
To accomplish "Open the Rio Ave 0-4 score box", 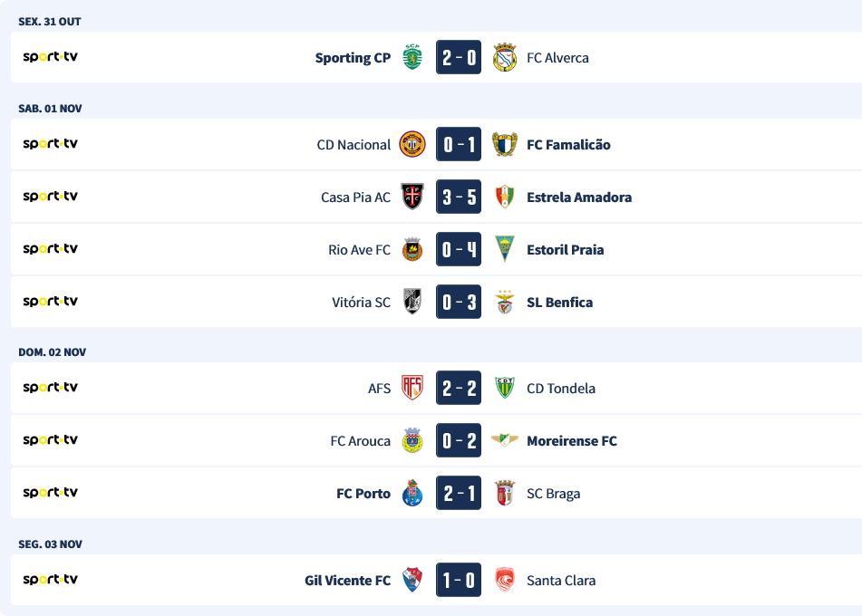I will tap(459, 249).
